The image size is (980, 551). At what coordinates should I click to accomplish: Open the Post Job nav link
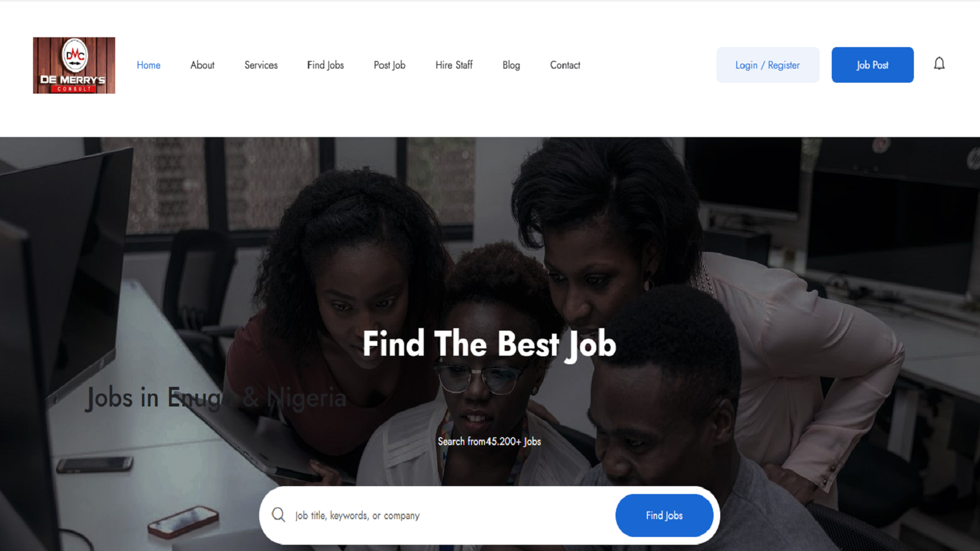point(390,65)
